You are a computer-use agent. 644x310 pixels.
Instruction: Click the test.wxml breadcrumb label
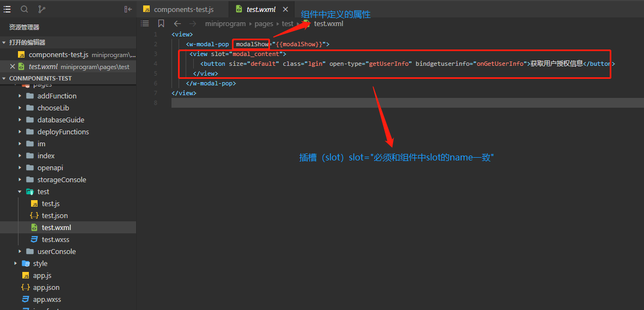point(328,24)
